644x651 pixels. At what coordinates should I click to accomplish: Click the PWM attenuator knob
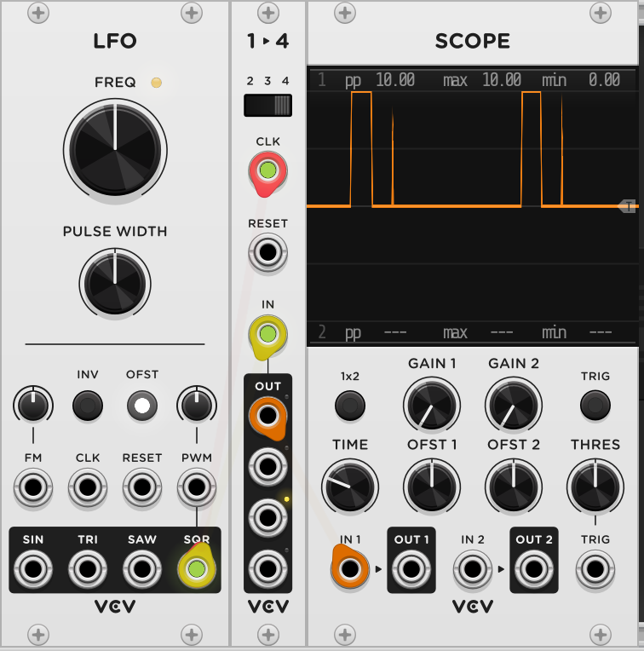pyautogui.click(x=197, y=405)
